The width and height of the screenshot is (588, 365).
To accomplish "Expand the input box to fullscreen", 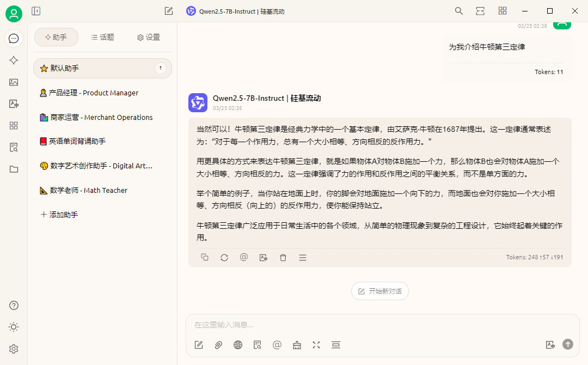I will click(316, 345).
